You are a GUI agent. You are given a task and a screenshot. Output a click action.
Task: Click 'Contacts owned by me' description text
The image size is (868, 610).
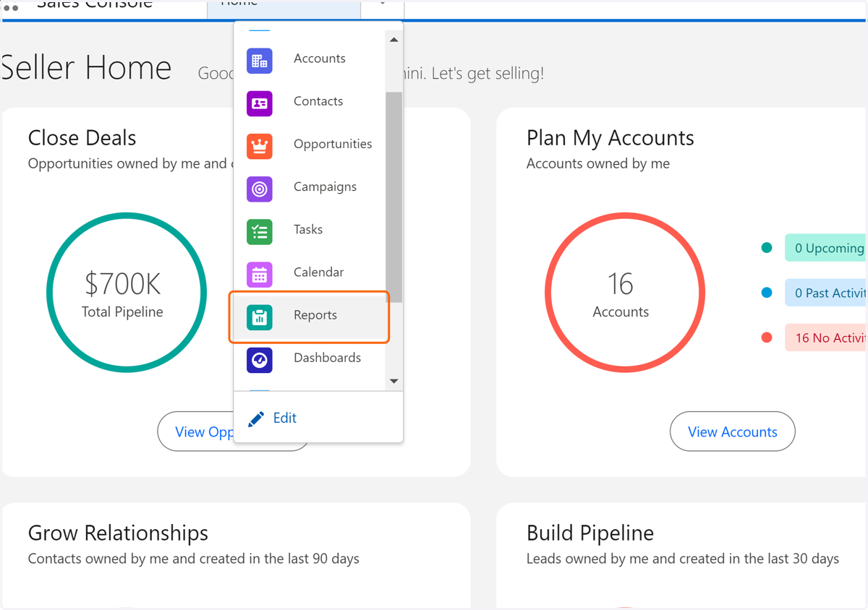(x=193, y=559)
